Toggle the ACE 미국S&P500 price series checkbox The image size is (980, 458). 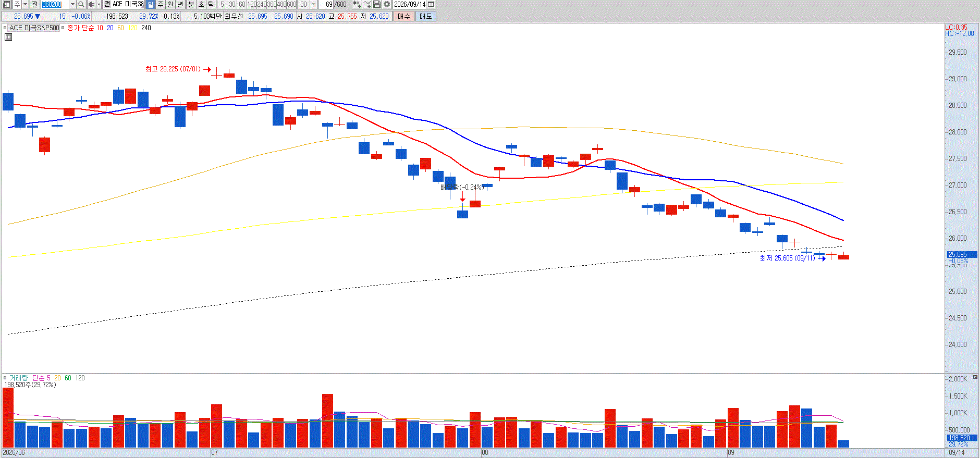pyautogui.click(x=5, y=28)
